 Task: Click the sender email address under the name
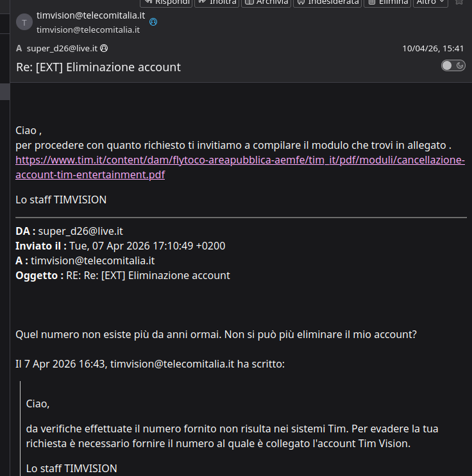pyautogui.click(x=88, y=30)
